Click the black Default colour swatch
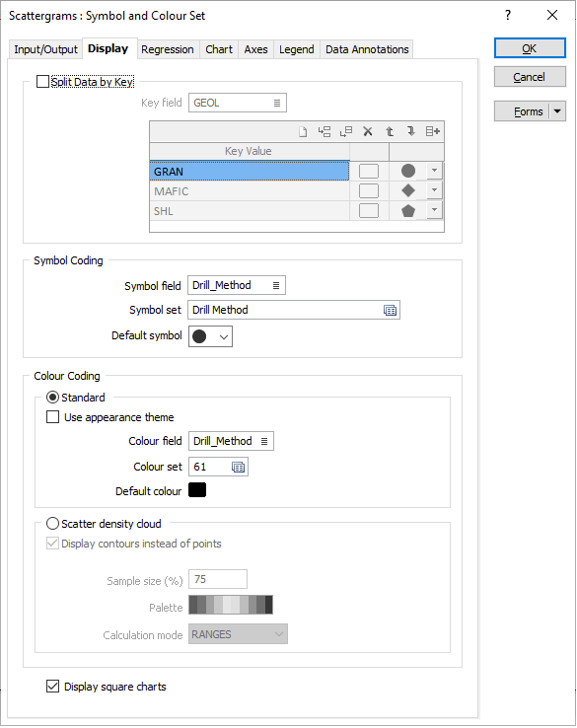The image size is (577, 728). click(197, 490)
